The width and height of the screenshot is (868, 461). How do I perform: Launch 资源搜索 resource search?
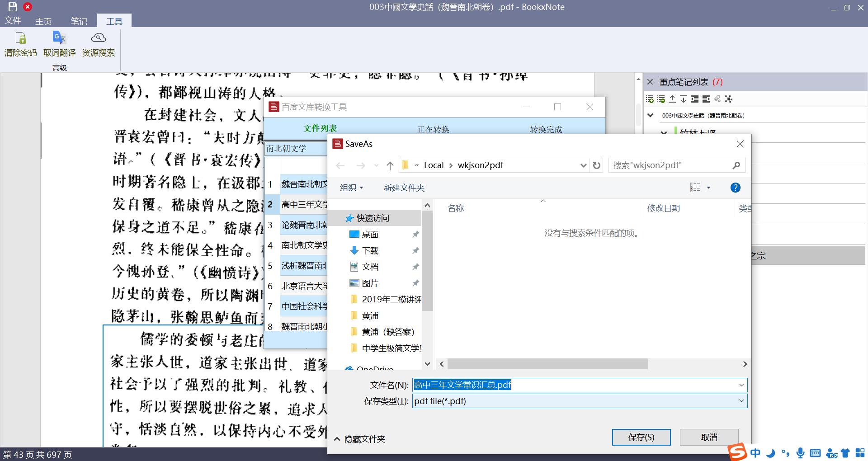coord(98,44)
